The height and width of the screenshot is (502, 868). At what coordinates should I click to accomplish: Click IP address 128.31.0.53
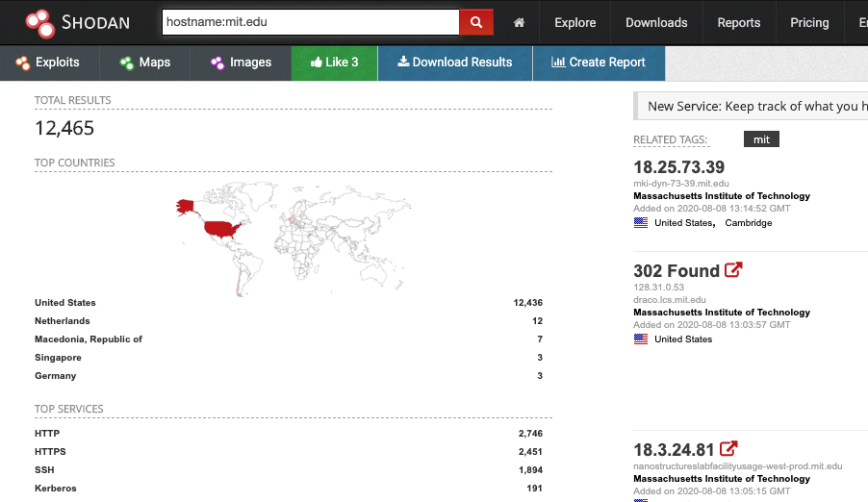pos(659,288)
